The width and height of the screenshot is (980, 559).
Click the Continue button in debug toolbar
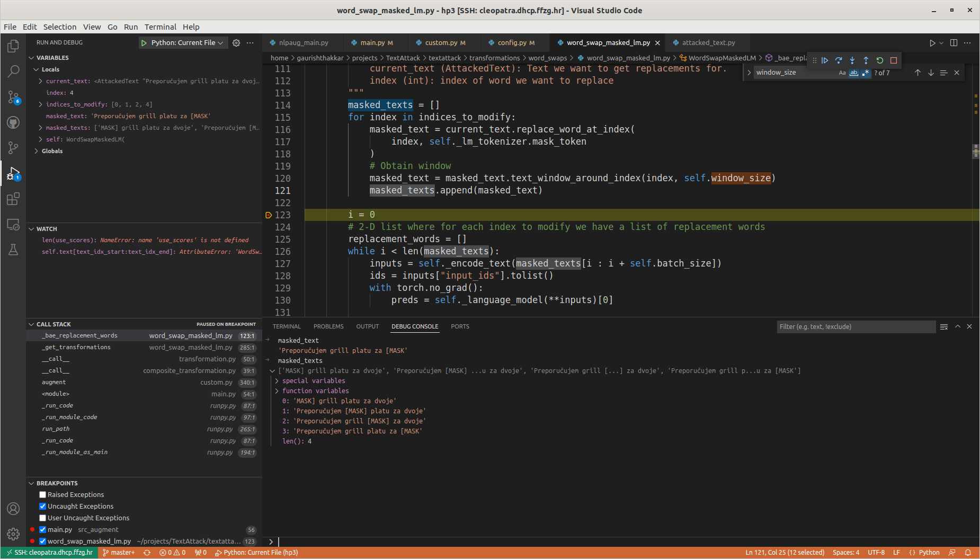tap(825, 60)
